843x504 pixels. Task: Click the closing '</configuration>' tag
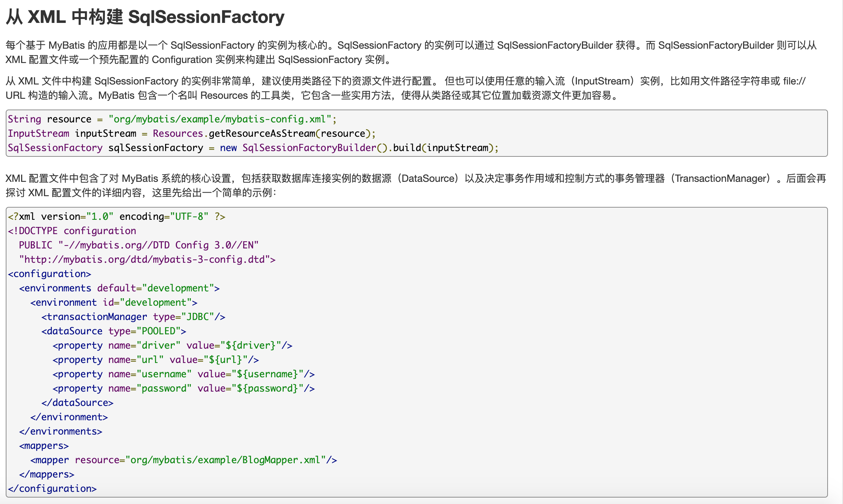(52, 489)
